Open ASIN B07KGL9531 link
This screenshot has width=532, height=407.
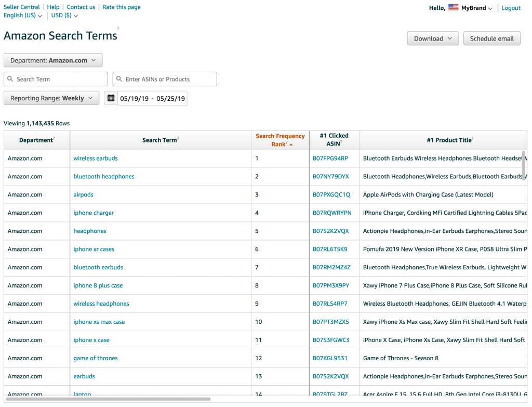(330, 358)
